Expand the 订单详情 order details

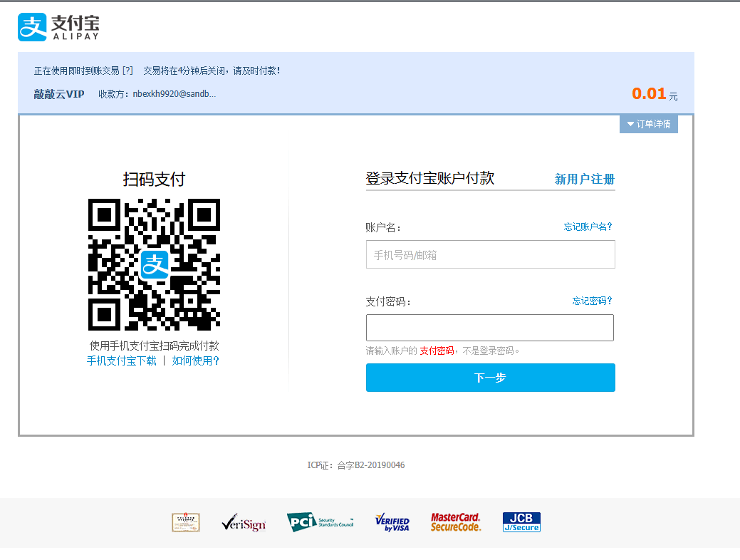tap(649, 124)
